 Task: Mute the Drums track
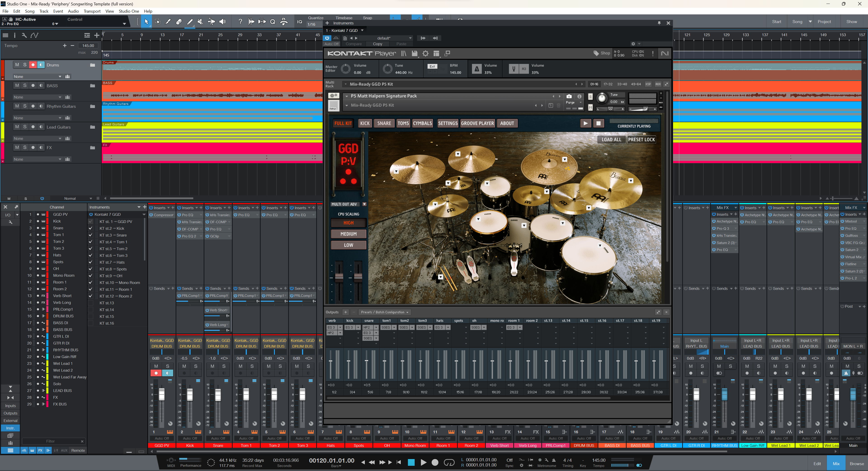[x=17, y=65]
